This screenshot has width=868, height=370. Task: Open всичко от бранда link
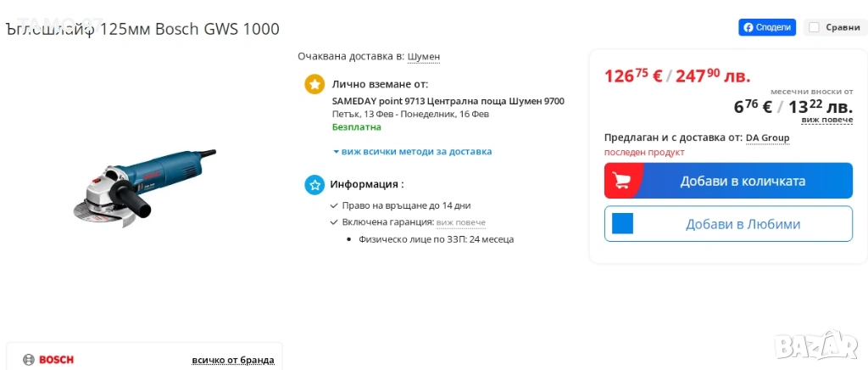(x=232, y=360)
